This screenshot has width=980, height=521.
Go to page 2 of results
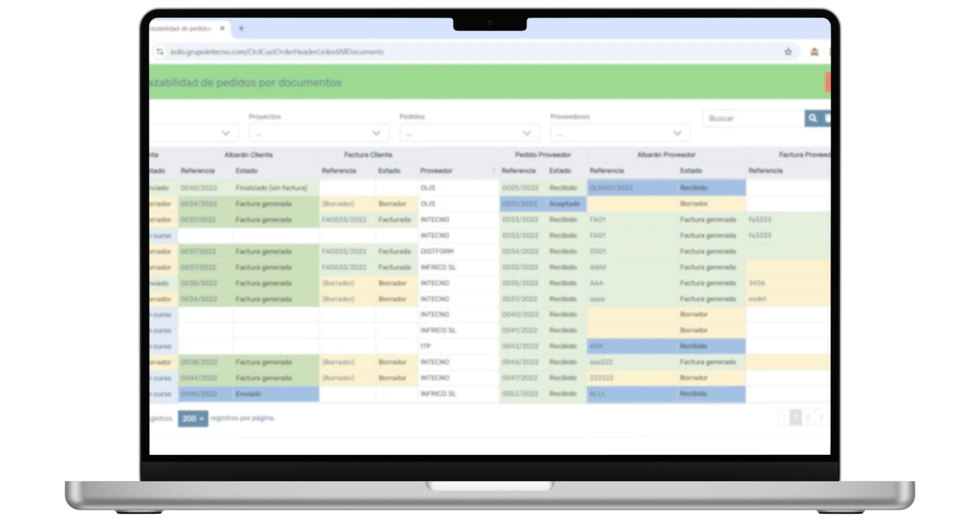pos(808,418)
